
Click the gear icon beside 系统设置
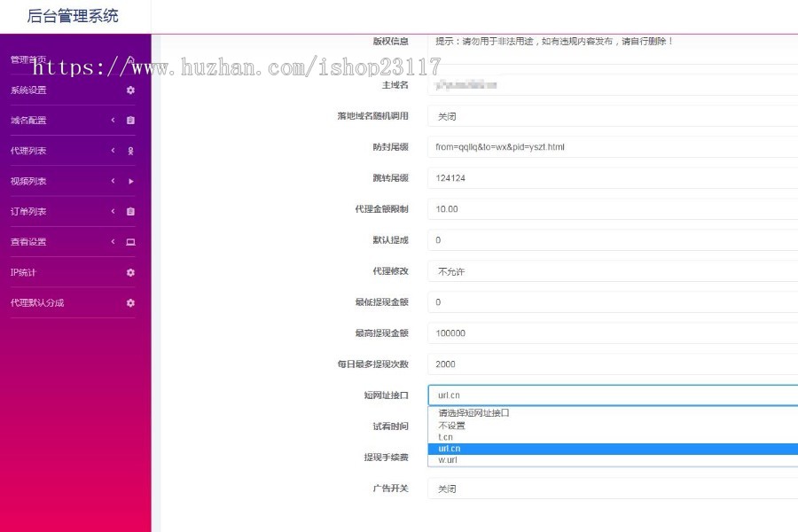(x=129, y=90)
